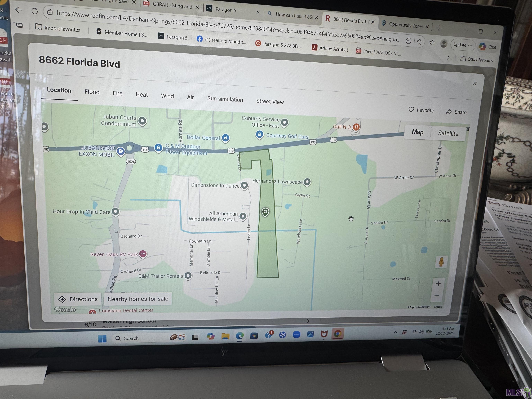
Task: Click the map zoom in plus button
Action: click(438, 284)
